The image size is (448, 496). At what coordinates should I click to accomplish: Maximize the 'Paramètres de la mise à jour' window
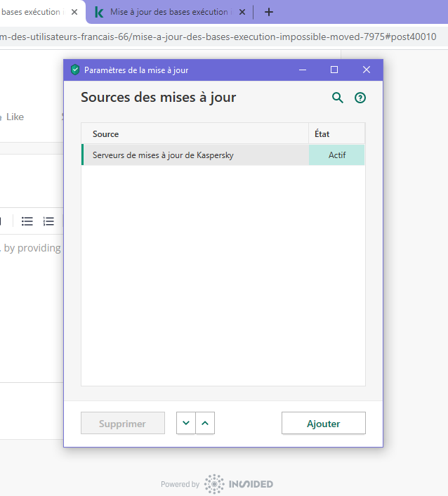(x=334, y=70)
